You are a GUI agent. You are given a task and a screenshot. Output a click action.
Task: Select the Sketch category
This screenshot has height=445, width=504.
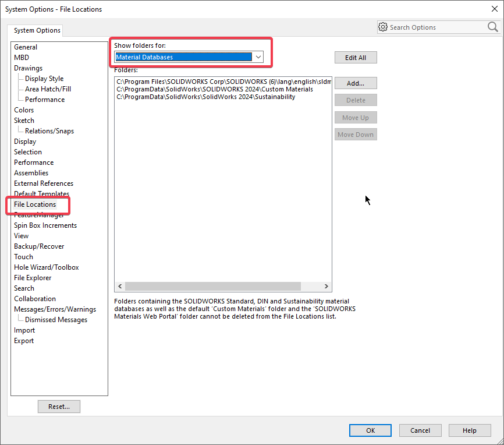(24, 121)
